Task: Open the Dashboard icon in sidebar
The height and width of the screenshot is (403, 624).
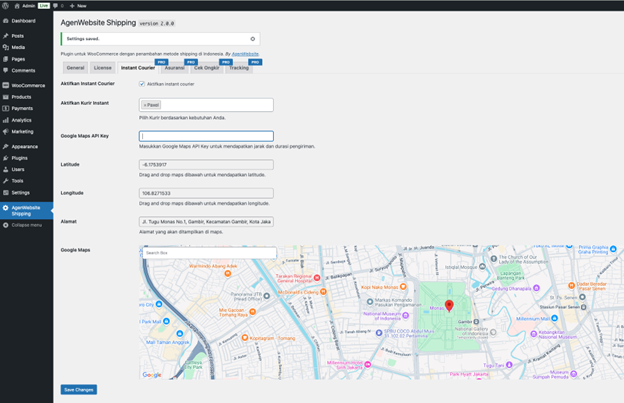Action: [6, 20]
